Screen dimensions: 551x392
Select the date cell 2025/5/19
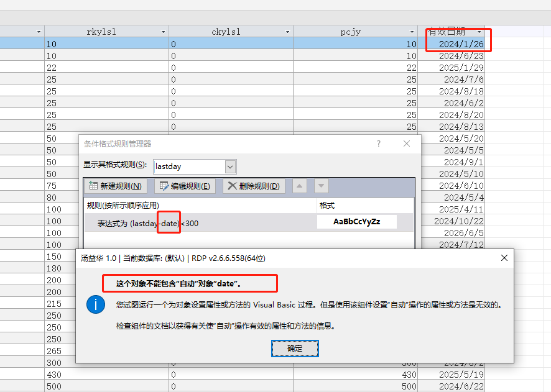pos(451,375)
